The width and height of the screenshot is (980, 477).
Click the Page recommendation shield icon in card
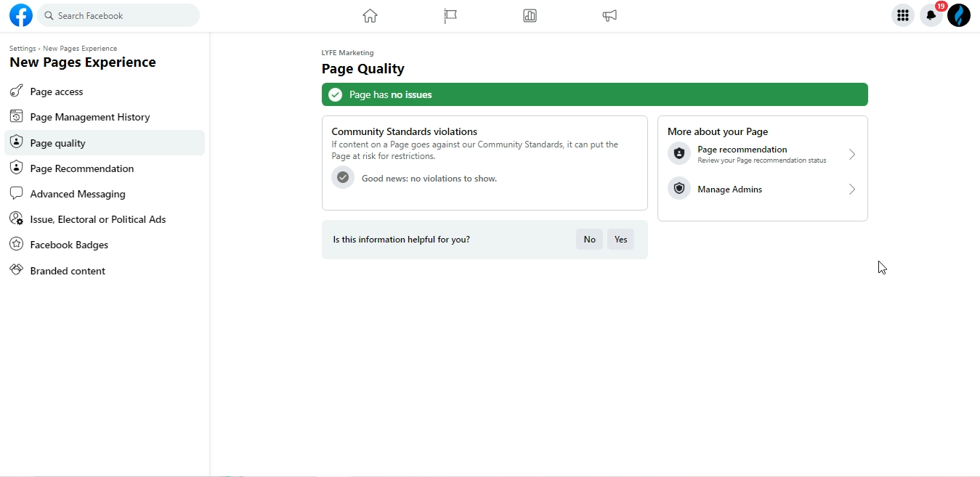(679, 154)
